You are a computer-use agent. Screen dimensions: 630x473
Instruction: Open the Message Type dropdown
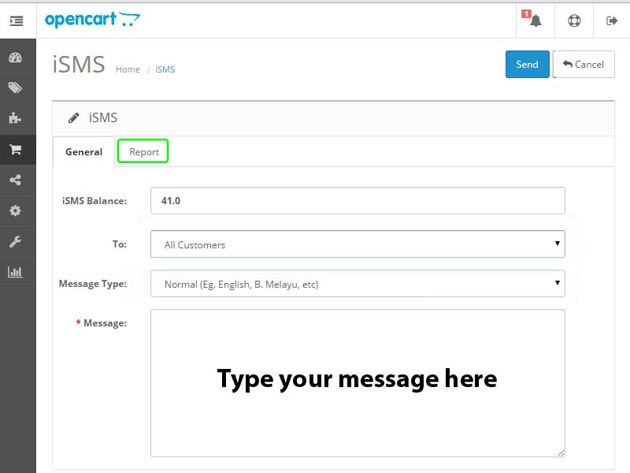point(358,283)
